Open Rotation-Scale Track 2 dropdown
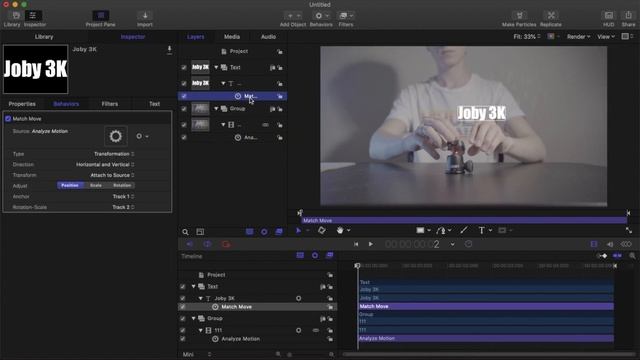 (123, 207)
